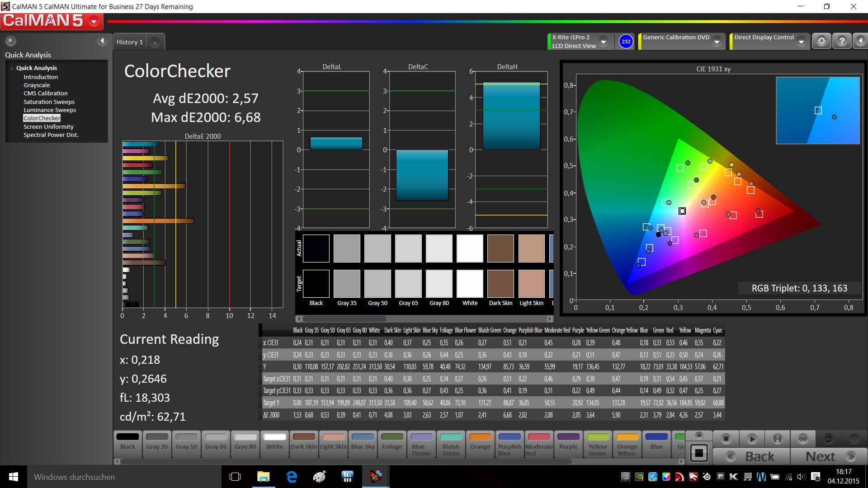Image resolution: width=868 pixels, height=488 pixels.
Task: Click the infinity continuous-read icon
Action: click(x=803, y=439)
